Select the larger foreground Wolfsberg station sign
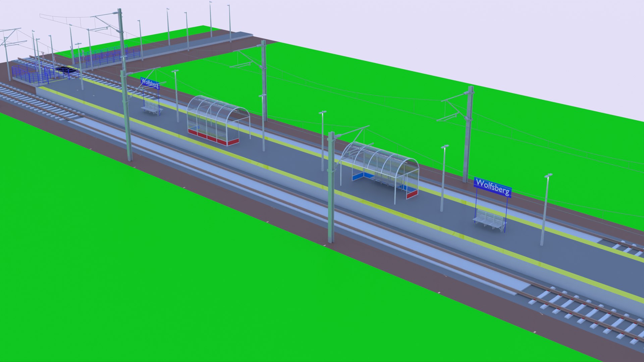The width and height of the screenshot is (644, 362). pyautogui.click(x=492, y=187)
